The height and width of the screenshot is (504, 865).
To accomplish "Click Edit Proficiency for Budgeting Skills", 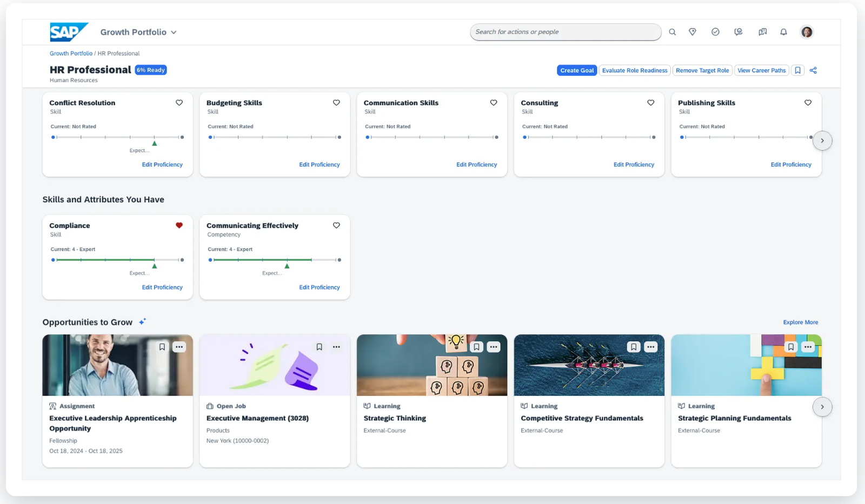I will [x=319, y=165].
